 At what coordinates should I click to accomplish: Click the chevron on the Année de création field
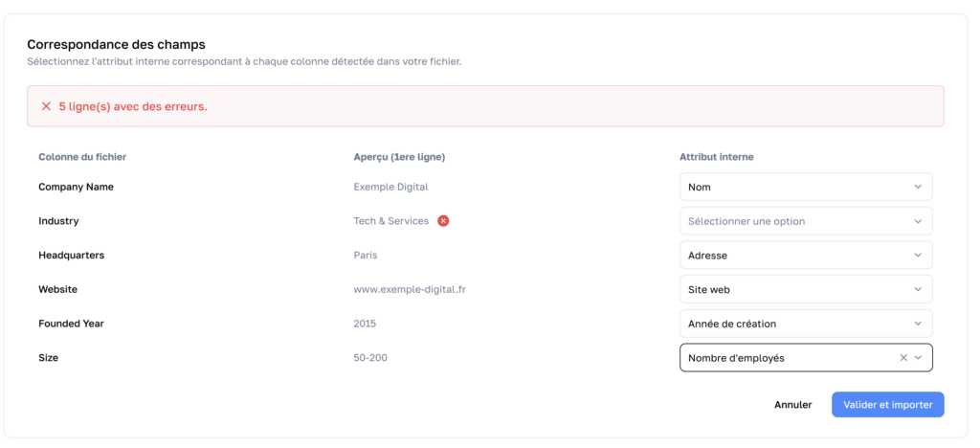[x=918, y=324]
